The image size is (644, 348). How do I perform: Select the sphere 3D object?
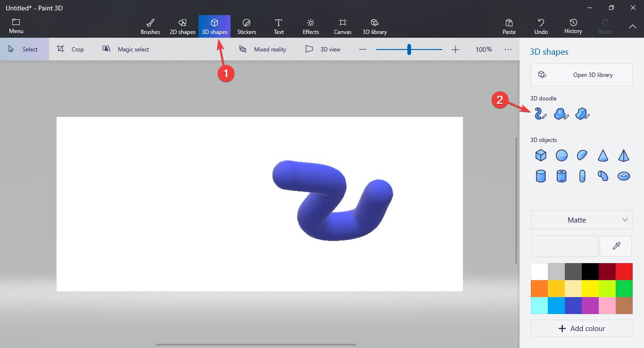(x=561, y=155)
